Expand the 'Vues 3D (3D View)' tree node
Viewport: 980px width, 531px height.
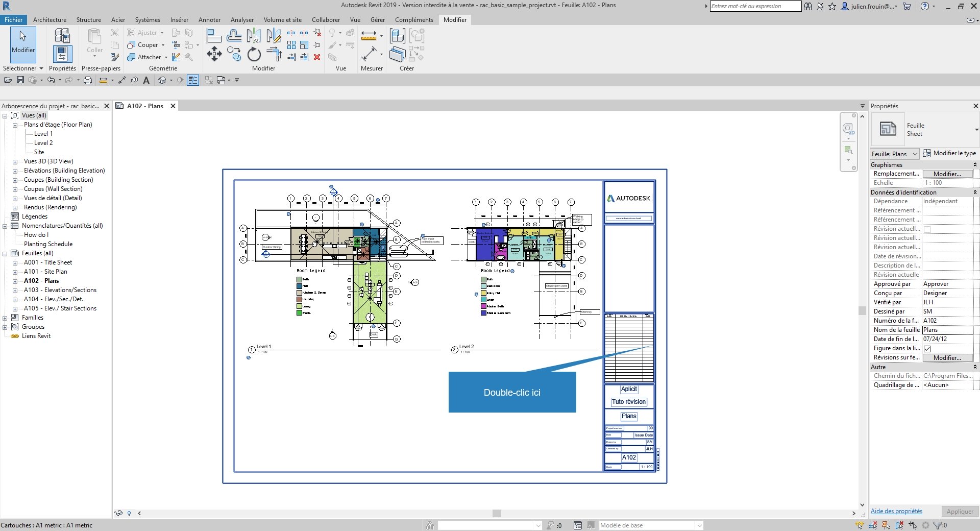tap(15, 162)
